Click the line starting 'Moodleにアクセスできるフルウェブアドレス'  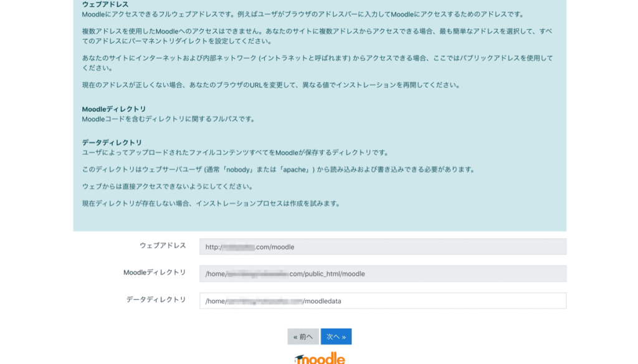click(x=304, y=14)
